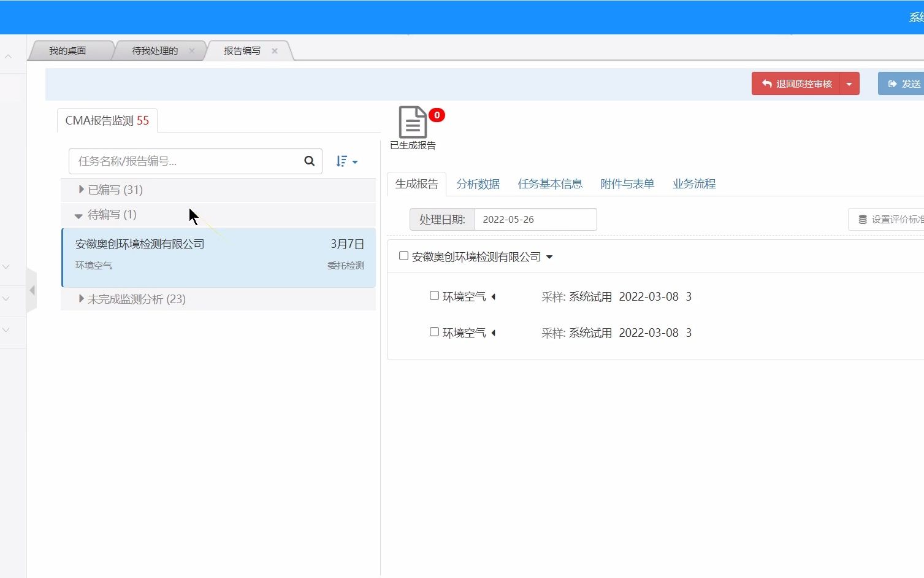The height and width of the screenshot is (578, 924).
Task: Open the 附件与表单 tab
Action: point(627,184)
